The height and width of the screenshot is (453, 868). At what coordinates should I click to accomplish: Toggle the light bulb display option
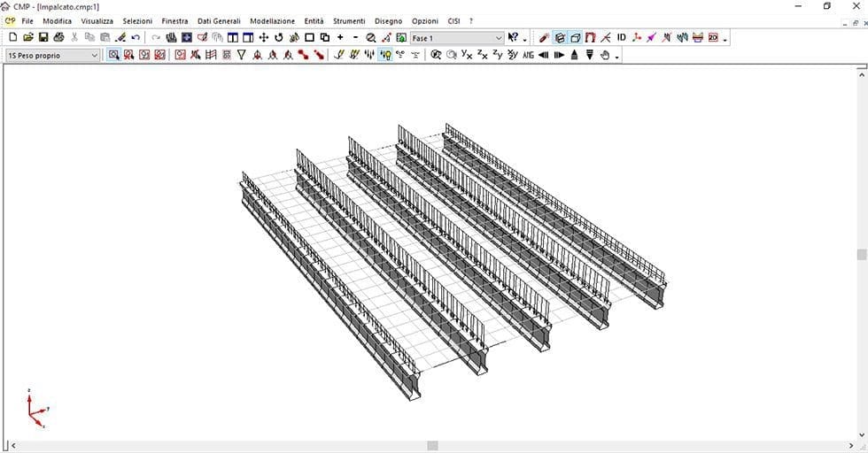click(x=385, y=55)
